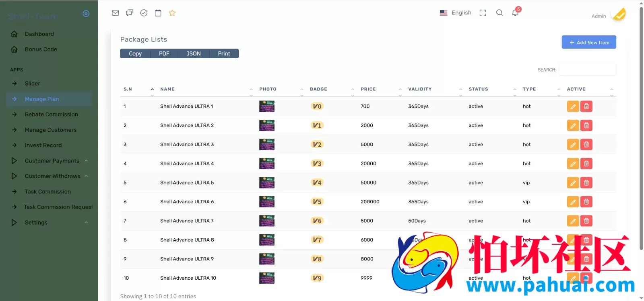Click the Add New Item button
The width and height of the screenshot is (644, 301).
[x=589, y=42]
